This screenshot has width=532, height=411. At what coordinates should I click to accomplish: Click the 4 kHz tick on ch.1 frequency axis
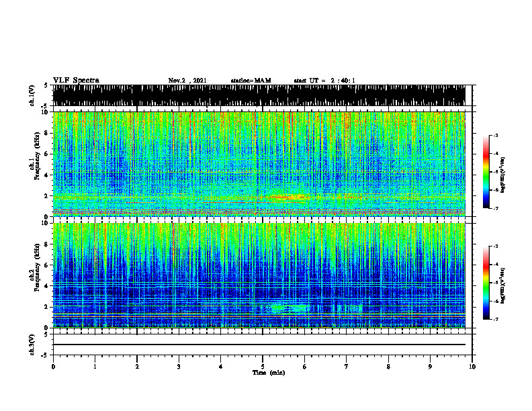pos(47,175)
